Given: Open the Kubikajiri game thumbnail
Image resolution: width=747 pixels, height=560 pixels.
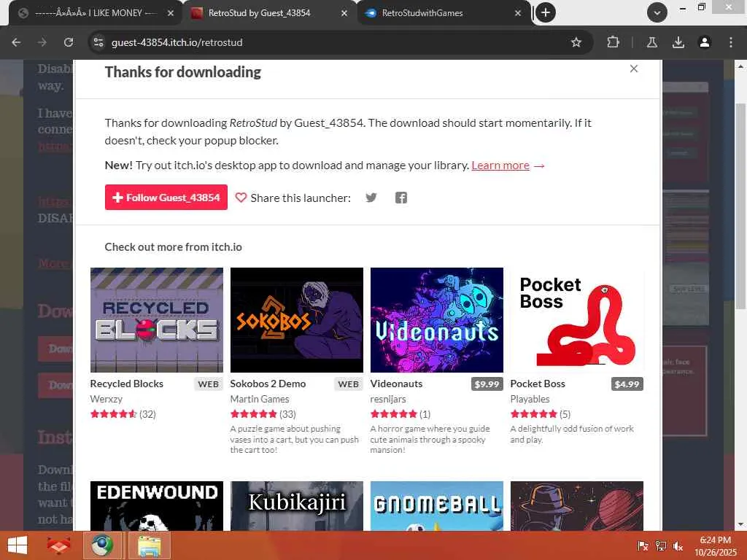Looking at the screenshot, I should pos(297,506).
